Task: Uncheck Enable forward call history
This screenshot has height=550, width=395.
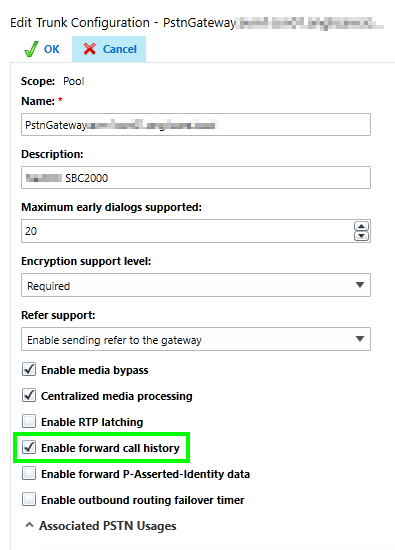Action: [x=29, y=447]
